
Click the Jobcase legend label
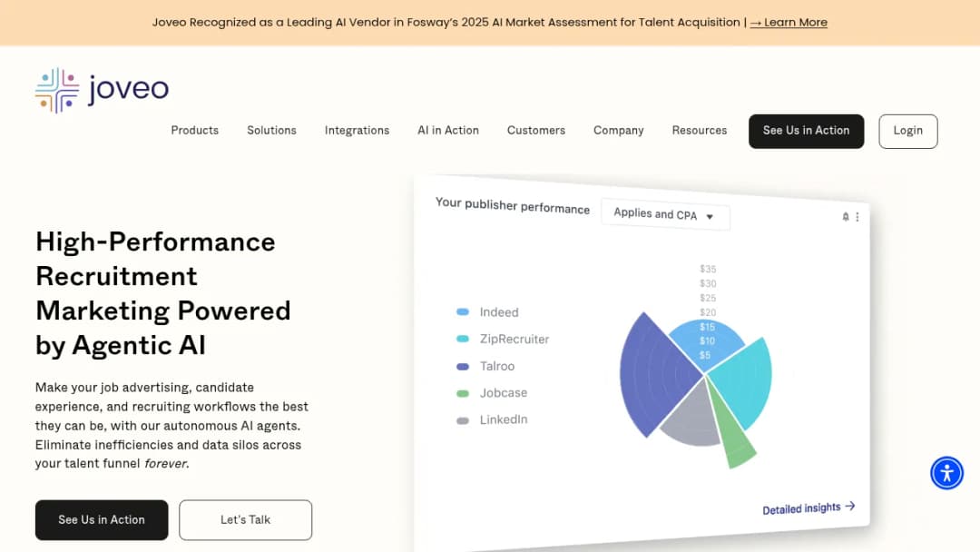(504, 393)
